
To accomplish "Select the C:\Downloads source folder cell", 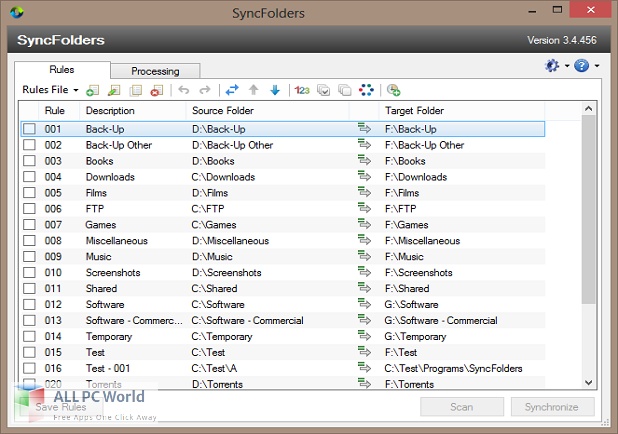I will (x=223, y=177).
